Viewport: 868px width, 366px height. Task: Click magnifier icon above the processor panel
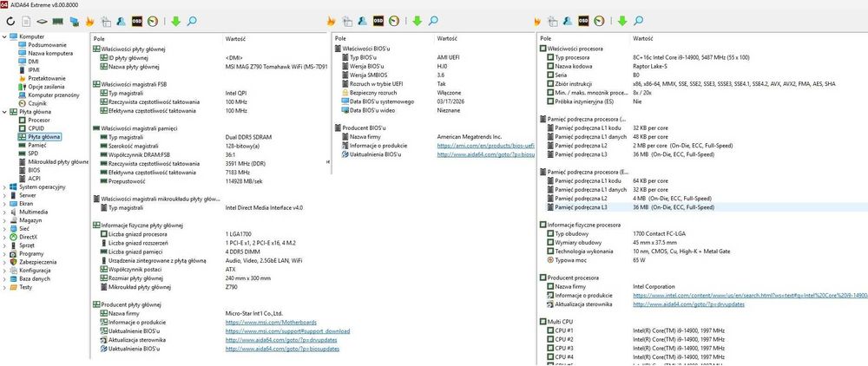tap(639, 21)
